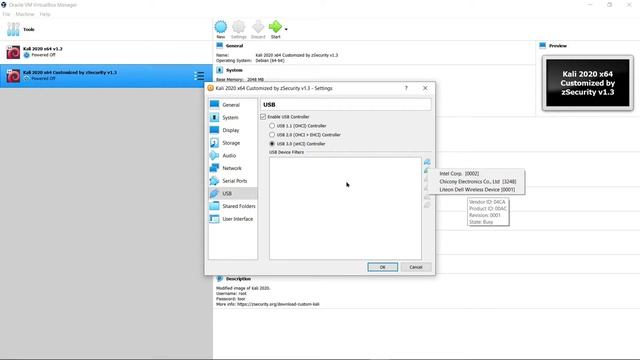
Task: Open the Network settings category
Action: [233, 168]
